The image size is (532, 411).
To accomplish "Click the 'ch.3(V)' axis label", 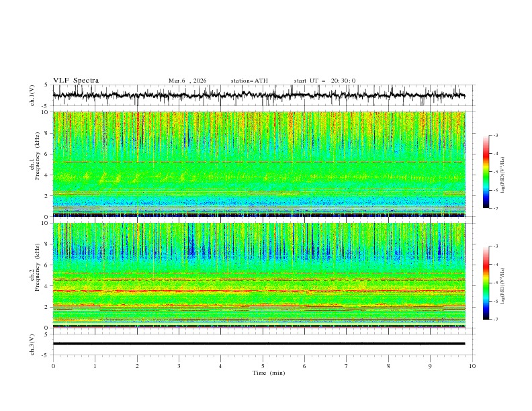I will pos(32,345).
